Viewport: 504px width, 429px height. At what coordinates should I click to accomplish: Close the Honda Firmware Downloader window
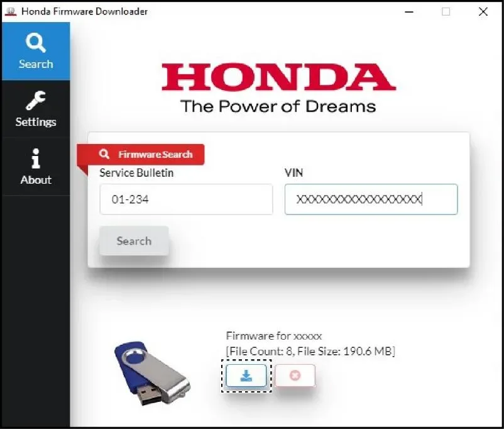[x=483, y=12]
